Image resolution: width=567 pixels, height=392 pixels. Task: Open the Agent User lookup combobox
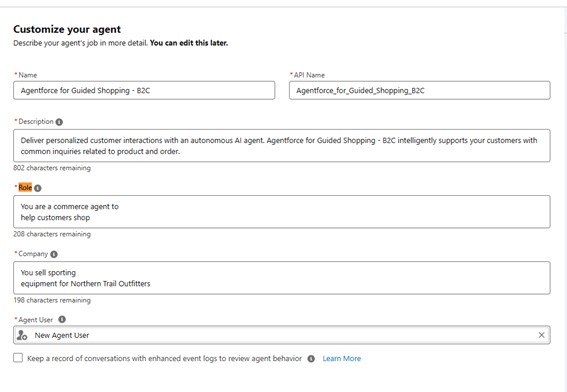coord(282,335)
